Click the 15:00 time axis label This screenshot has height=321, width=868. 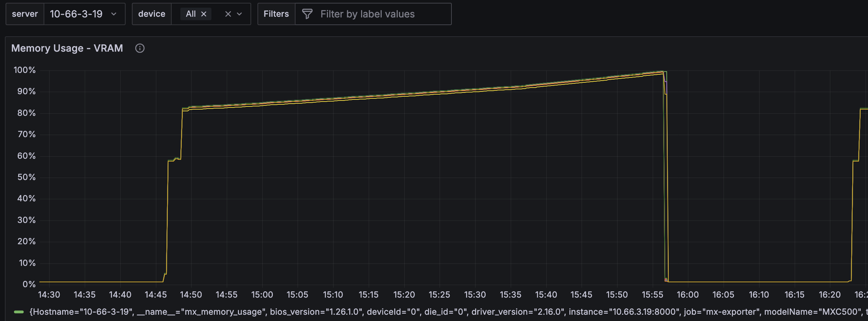point(262,295)
